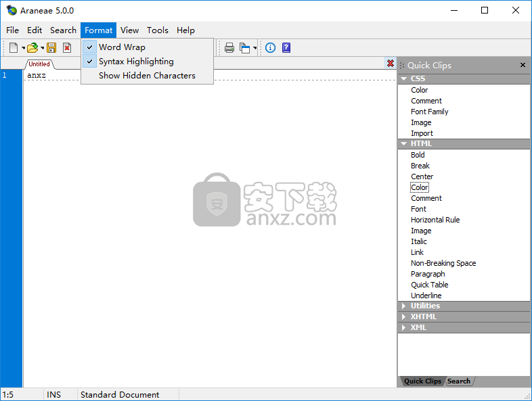
Task: Insert HTML Bold clip
Action: [418, 155]
